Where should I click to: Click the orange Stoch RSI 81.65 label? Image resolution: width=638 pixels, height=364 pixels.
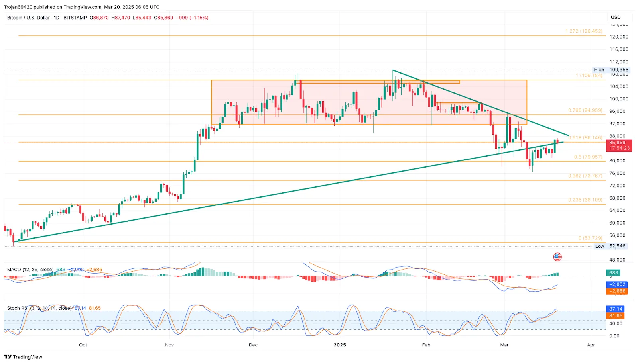click(616, 316)
